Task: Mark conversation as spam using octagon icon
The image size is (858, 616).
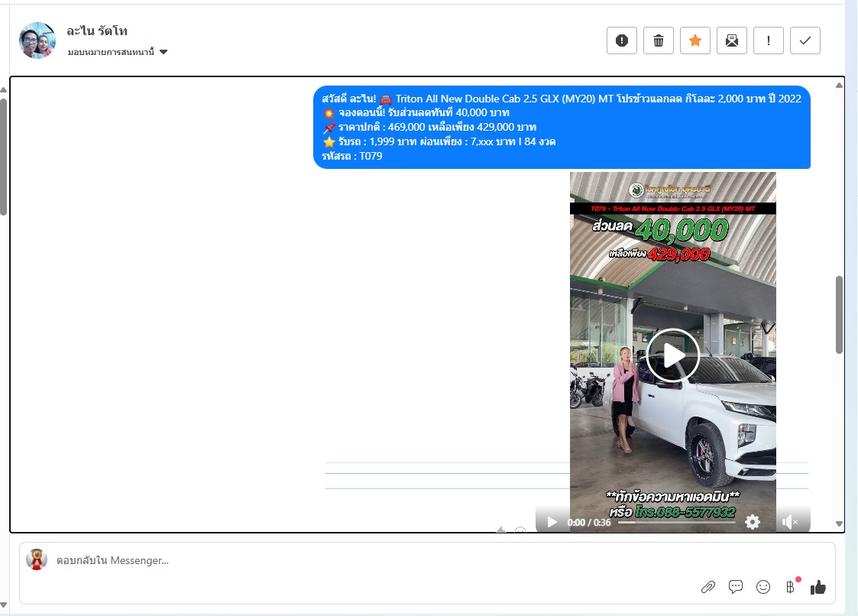Action: 621,41
